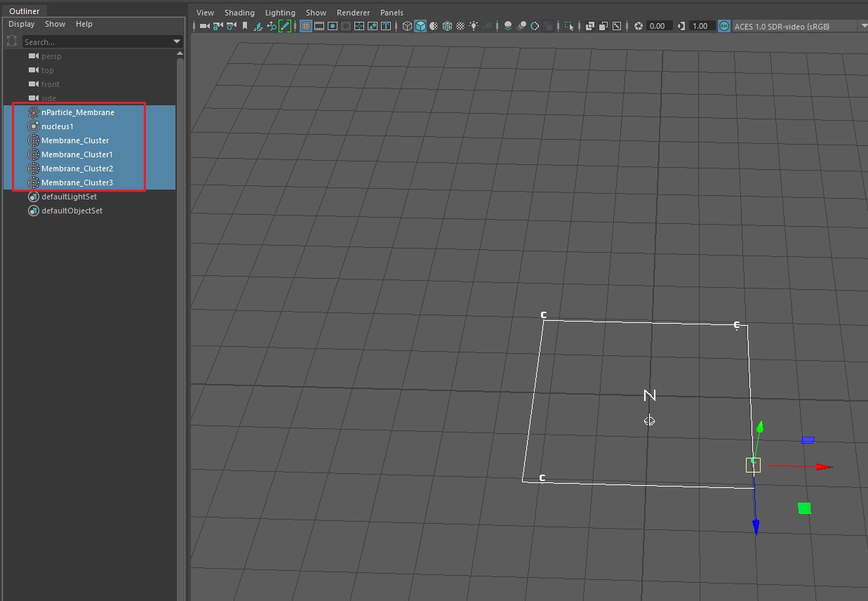Open the viewport Show menu

coord(316,13)
